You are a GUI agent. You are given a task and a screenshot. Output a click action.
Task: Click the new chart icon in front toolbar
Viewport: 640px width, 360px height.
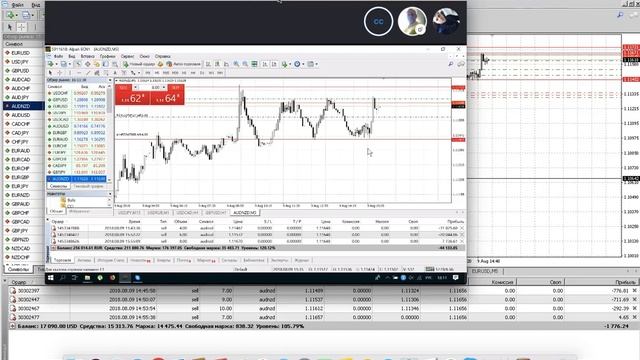(x=51, y=64)
